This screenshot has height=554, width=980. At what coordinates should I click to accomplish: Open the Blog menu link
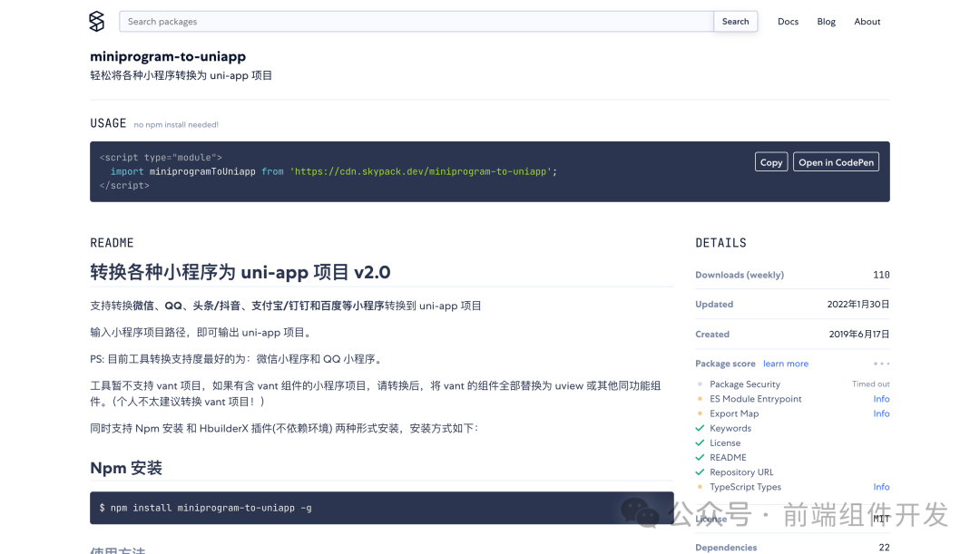click(x=827, y=21)
